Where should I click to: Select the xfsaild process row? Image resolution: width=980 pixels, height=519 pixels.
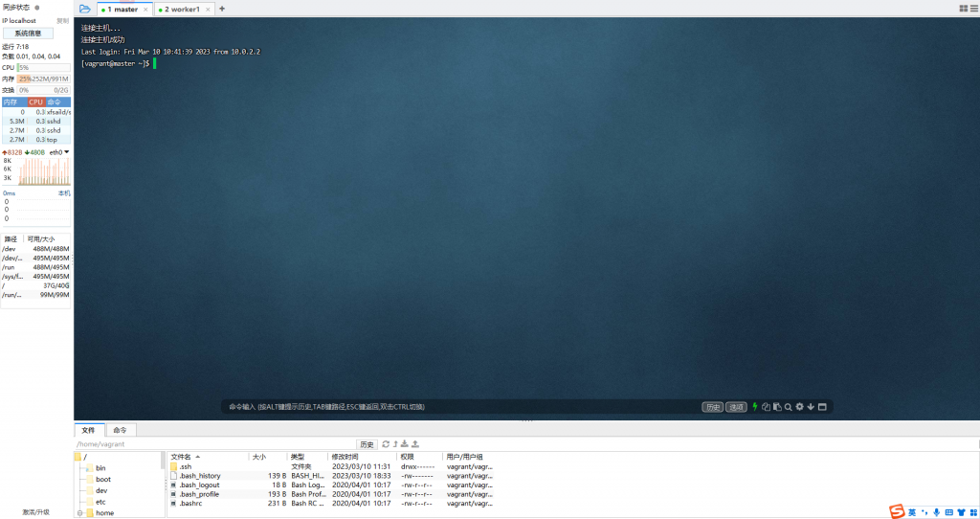tap(36, 112)
